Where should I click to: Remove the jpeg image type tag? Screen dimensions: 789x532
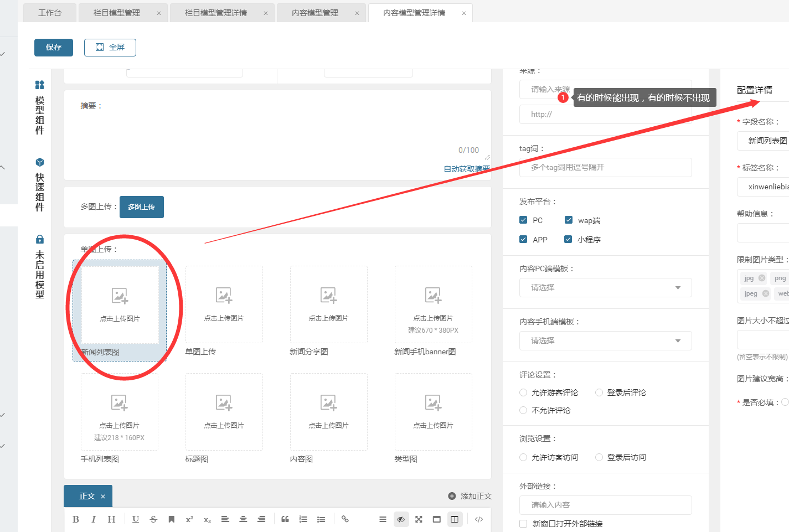pyautogui.click(x=766, y=293)
